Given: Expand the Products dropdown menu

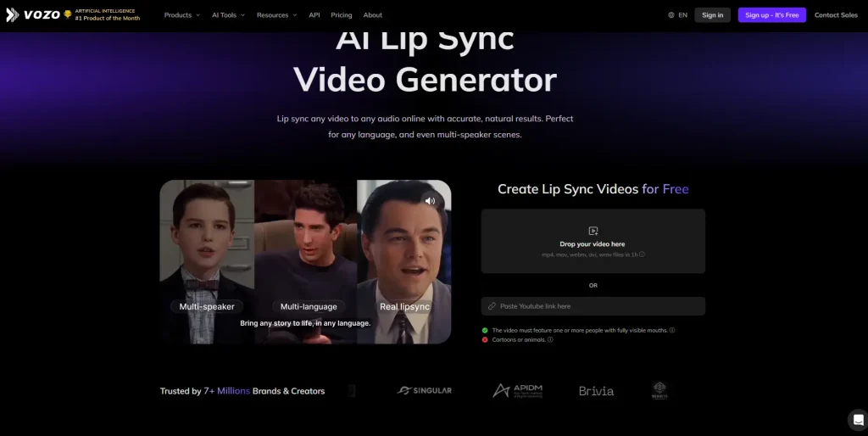Looking at the screenshot, I should [x=182, y=15].
